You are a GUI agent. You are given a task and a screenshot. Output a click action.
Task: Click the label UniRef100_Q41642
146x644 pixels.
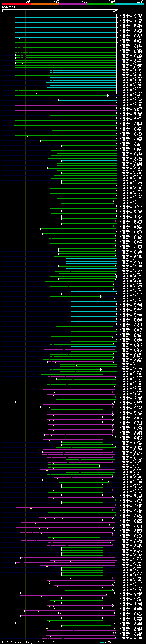click(x=131, y=364)
